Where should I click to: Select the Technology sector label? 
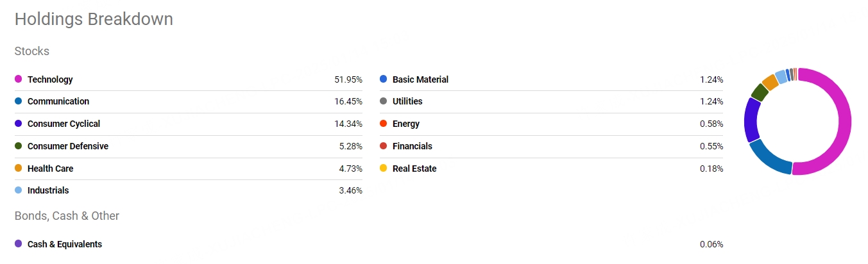tap(50, 79)
